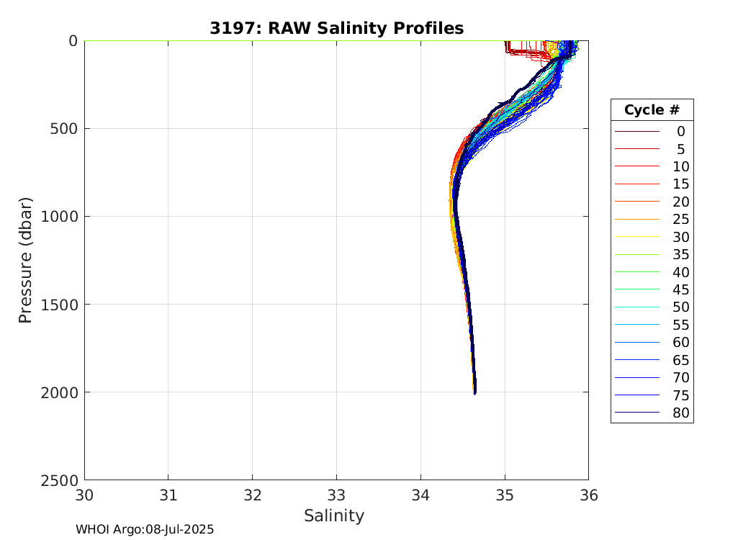Click the legend label number 15
756x540 pixels.
pos(680,184)
